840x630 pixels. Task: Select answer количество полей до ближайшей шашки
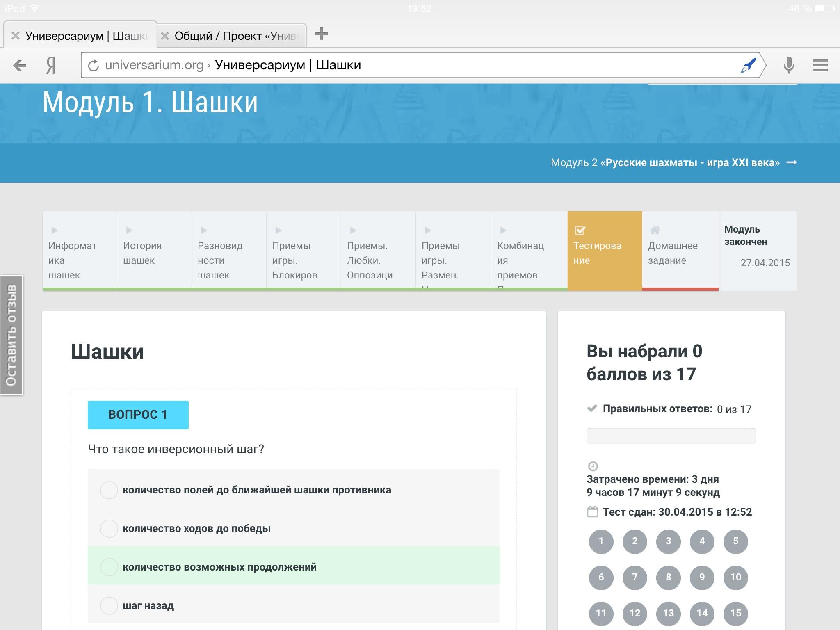click(x=294, y=490)
